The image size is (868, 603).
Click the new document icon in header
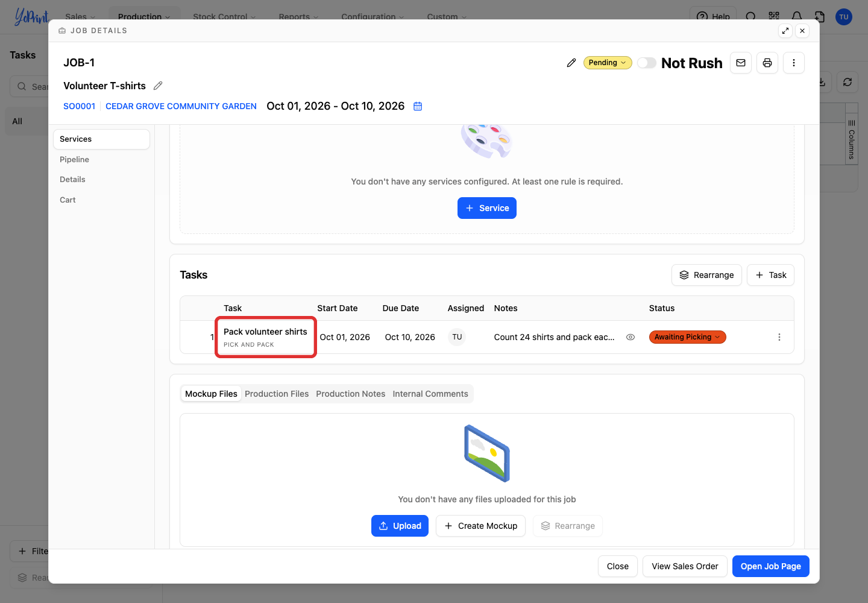click(820, 16)
